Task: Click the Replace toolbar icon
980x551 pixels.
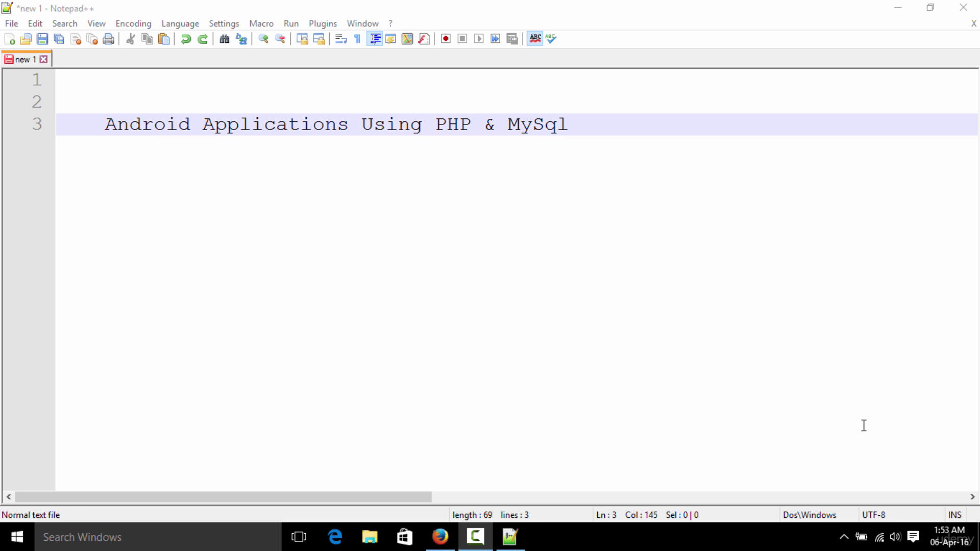Action: 241,39
